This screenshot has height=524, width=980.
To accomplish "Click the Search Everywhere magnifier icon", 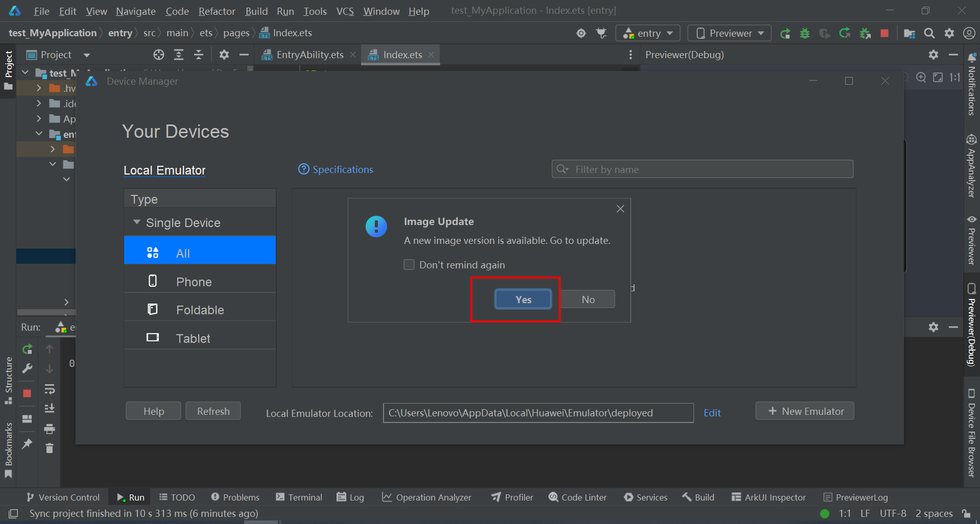I will click(929, 33).
